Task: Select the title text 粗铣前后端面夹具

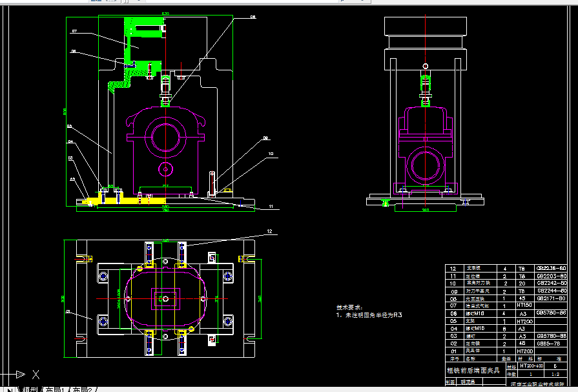Action: pyautogui.click(x=473, y=370)
